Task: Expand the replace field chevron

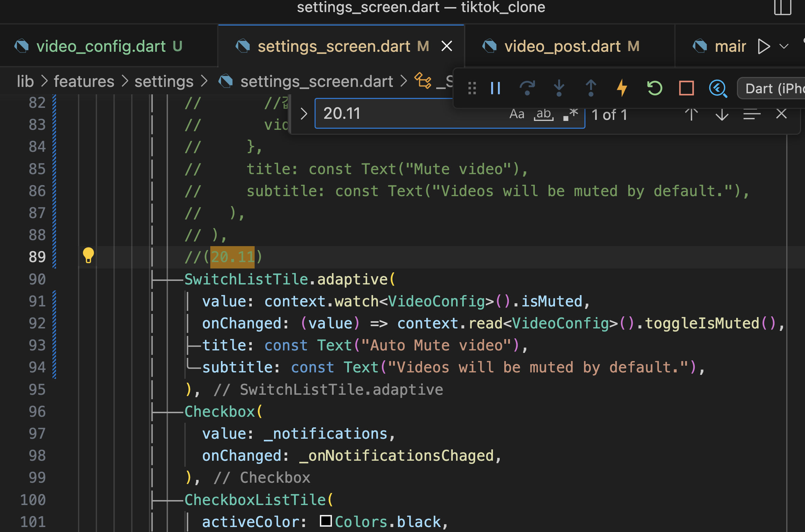Action: tap(304, 114)
